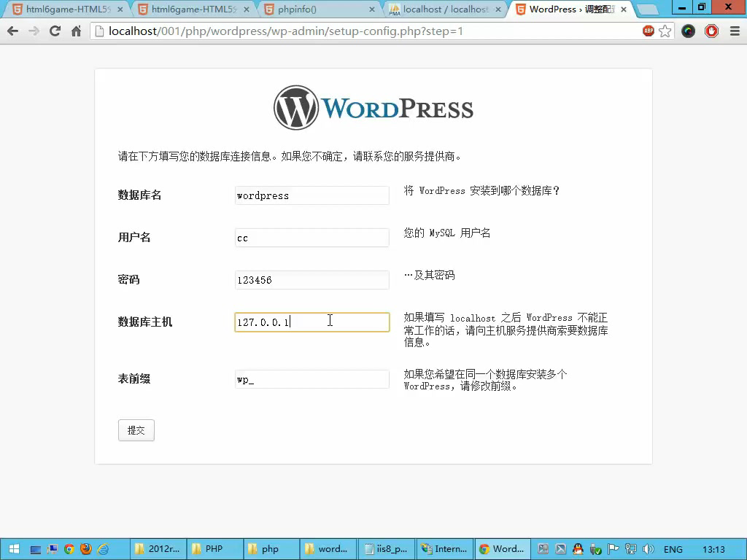Open a new tab with the new-tab button
The image size is (747, 560).
point(648,9)
